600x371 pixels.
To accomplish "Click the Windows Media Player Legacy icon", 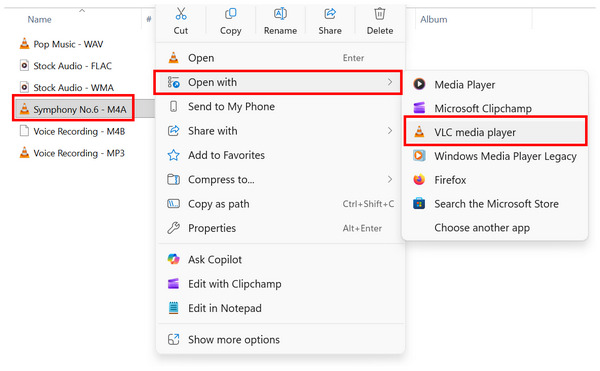I will [419, 156].
